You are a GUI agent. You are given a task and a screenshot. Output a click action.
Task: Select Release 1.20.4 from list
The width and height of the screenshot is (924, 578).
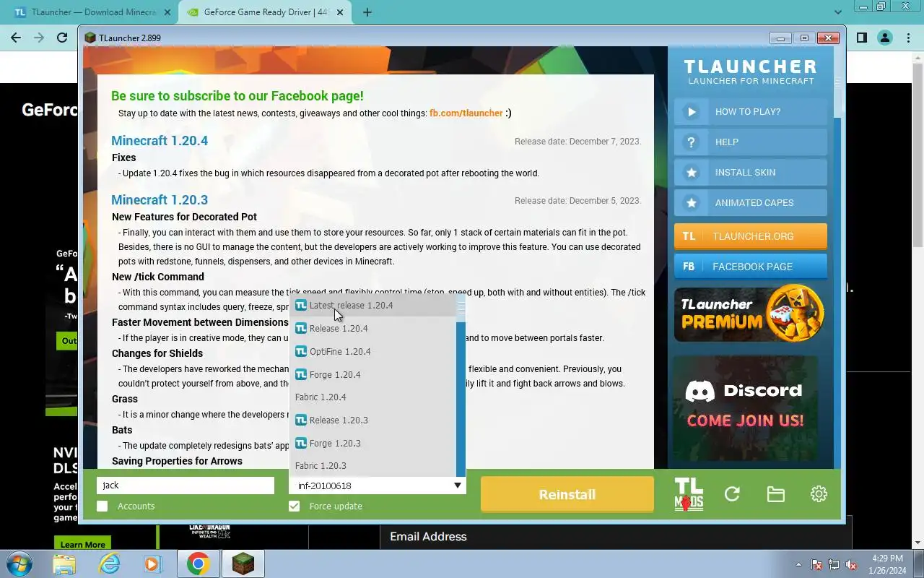(x=373, y=329)
